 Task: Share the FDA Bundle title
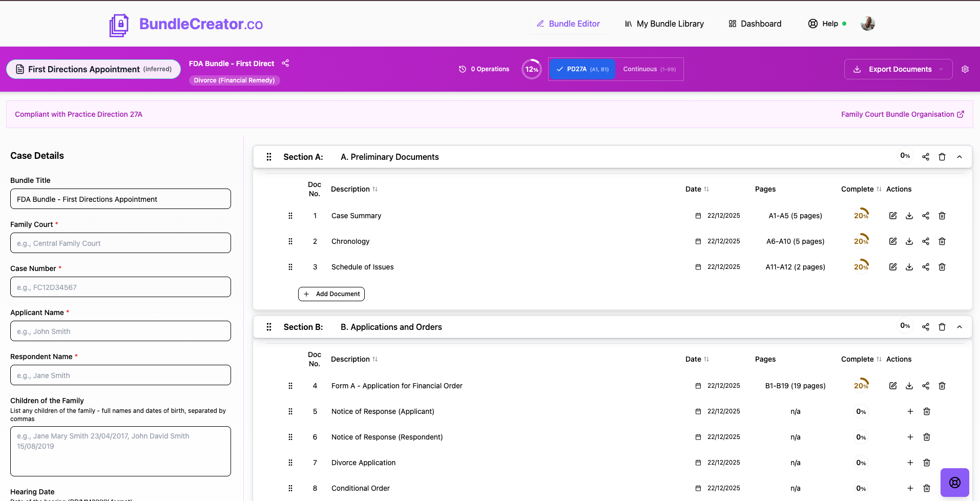[285, 63]
